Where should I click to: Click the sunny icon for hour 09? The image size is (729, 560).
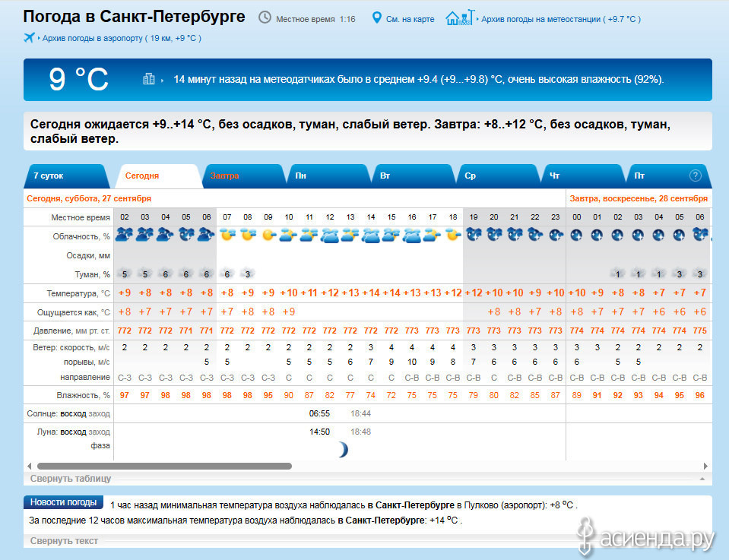point(268,235)
